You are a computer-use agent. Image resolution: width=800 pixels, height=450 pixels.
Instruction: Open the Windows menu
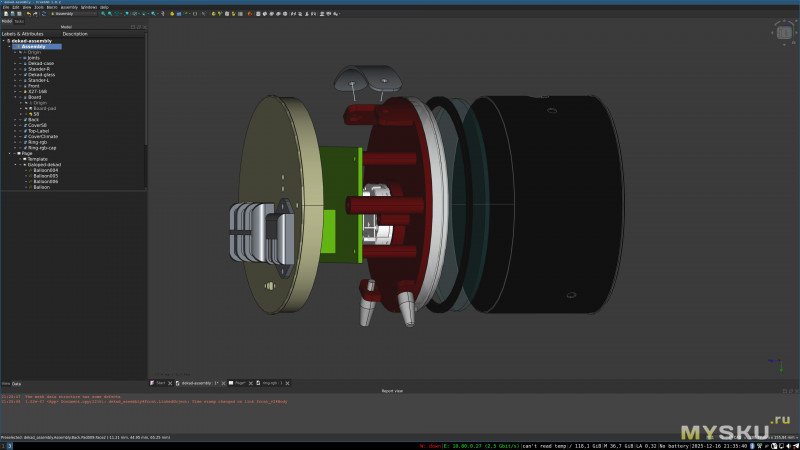[x=88, y=7]
